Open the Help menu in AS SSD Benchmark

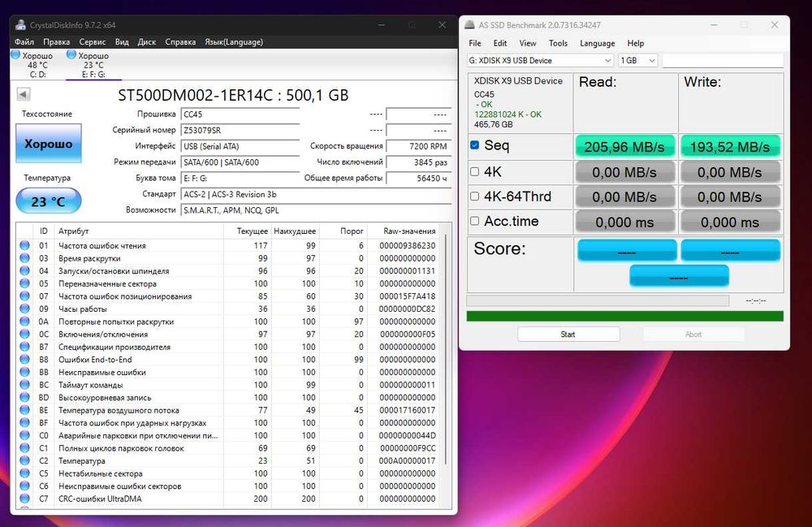pyautogui.click(x=636, y=44)
